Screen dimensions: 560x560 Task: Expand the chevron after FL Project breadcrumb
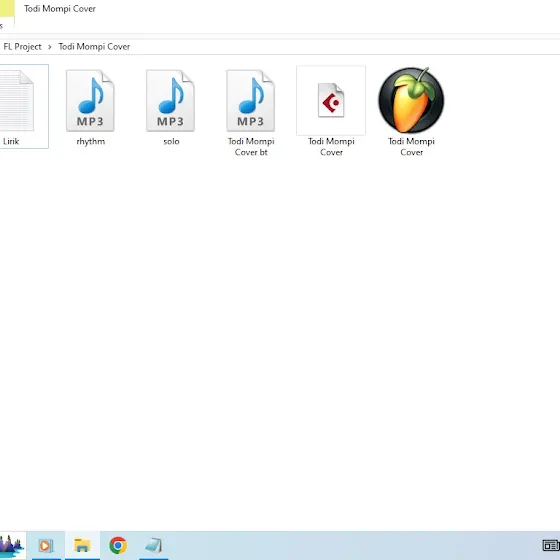click(x=50, y=47)
